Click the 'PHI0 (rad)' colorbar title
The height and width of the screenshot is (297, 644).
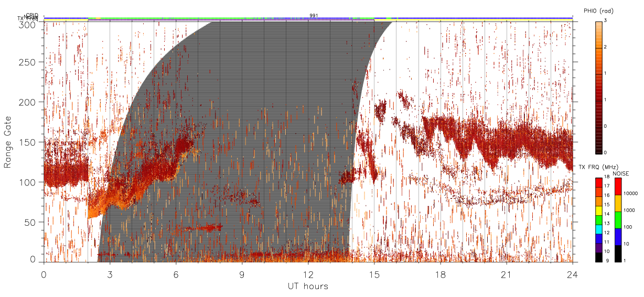(599, 11)
